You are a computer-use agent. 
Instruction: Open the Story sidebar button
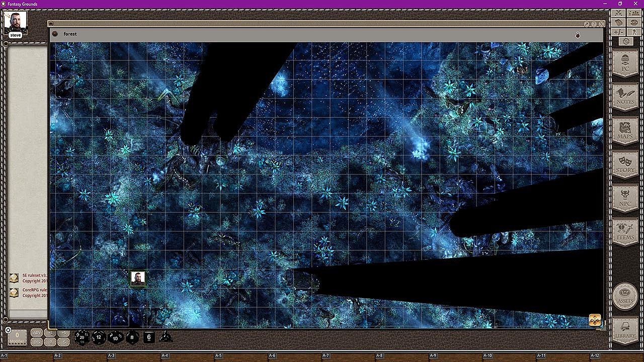coord(625,165)
